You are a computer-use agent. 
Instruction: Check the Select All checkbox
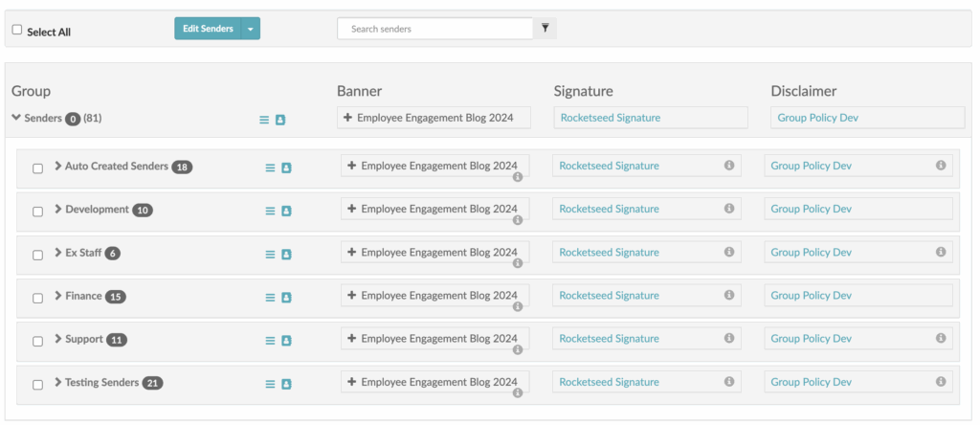coord(17,30)
